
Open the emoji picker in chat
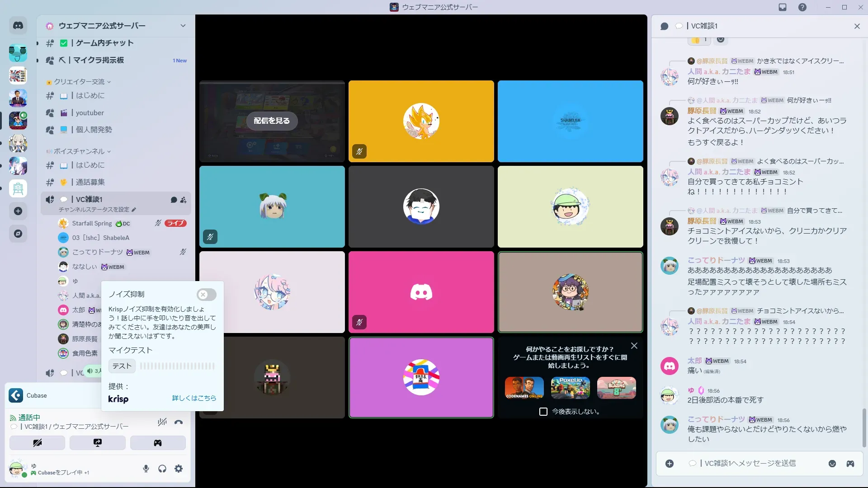[x=832, y=464]
